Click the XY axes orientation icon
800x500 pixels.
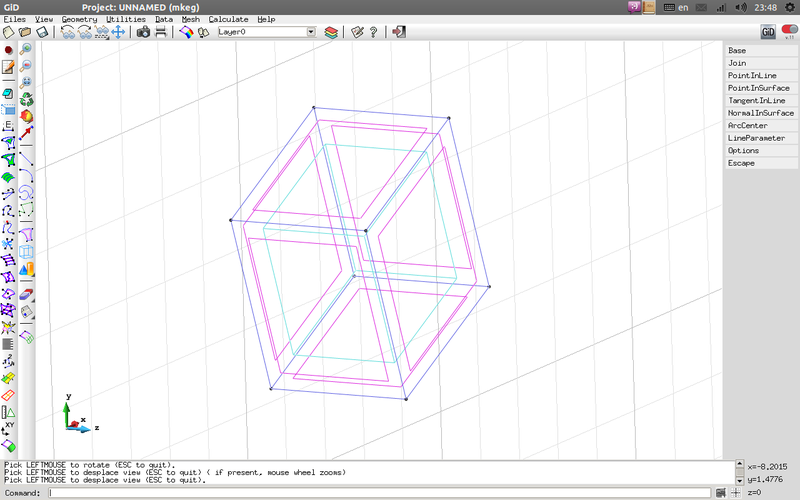point(8,429)
